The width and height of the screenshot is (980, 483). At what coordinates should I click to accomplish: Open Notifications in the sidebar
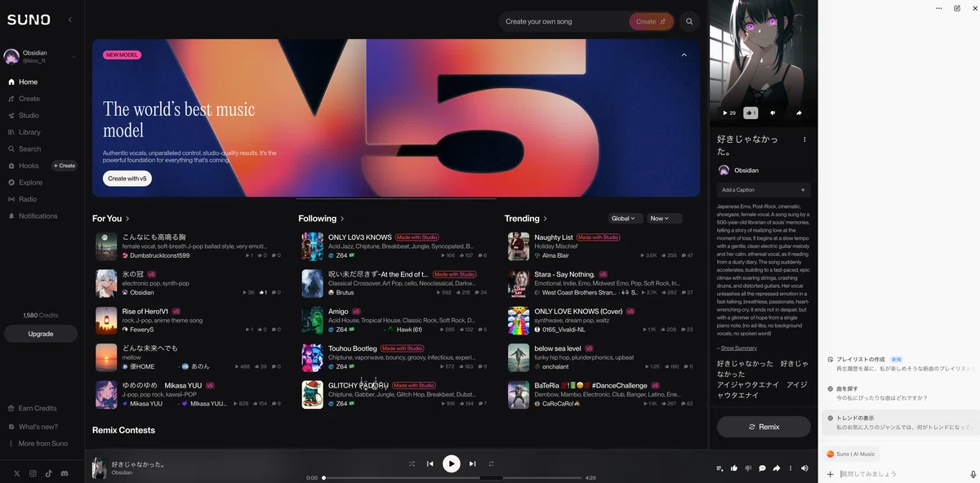33,216
